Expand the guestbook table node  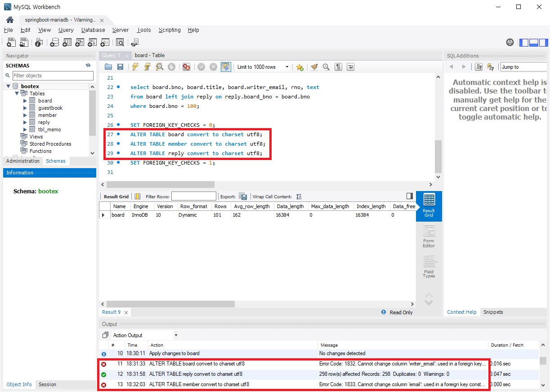point(25,108)
